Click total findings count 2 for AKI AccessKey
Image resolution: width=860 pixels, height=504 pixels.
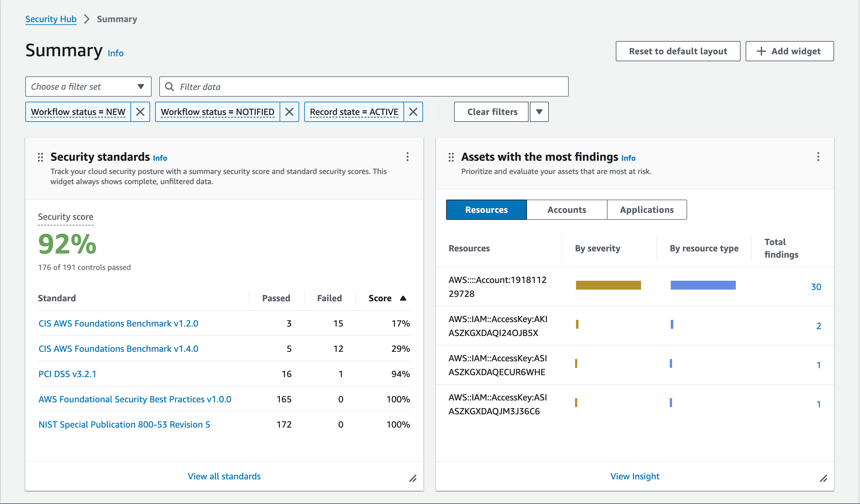pos(818,326)
